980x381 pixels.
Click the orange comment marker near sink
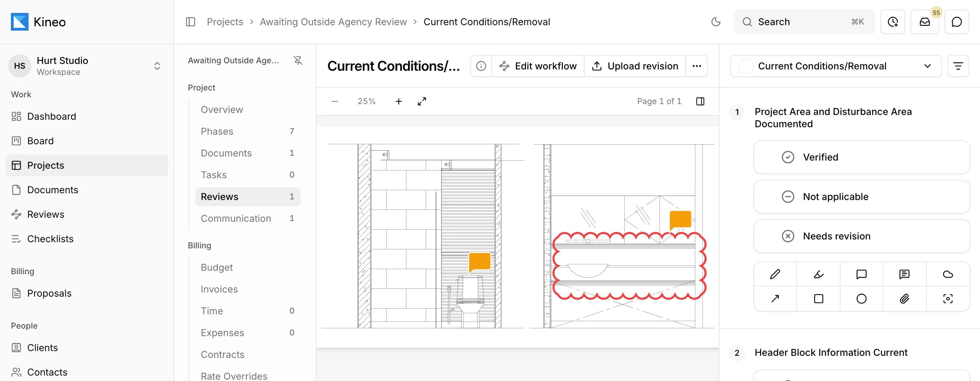coord(680,220)
